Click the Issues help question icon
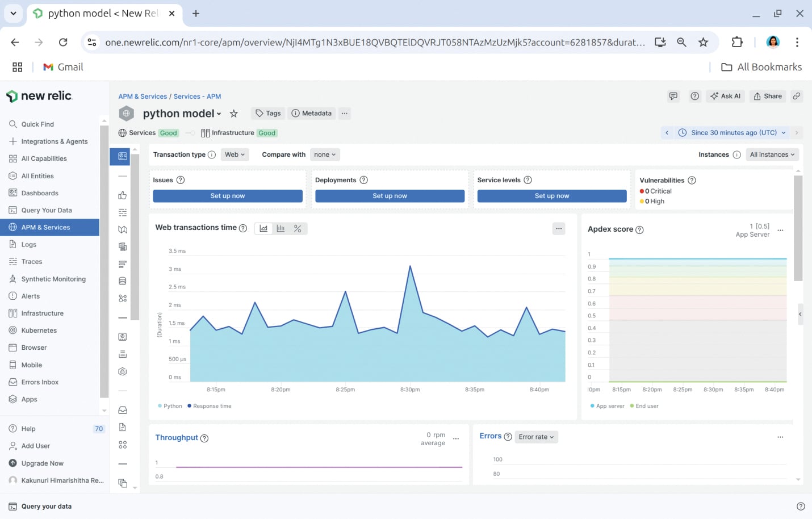 click(181, 180)
